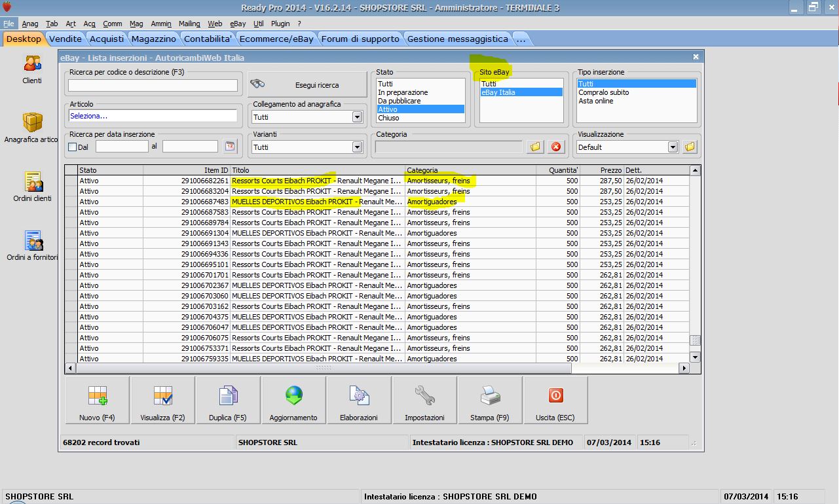Select 'Chiuso' in the Stato list

388,118
